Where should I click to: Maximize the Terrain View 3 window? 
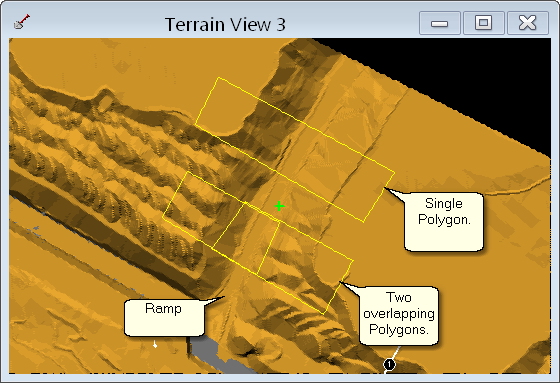(x=484, y=23)
